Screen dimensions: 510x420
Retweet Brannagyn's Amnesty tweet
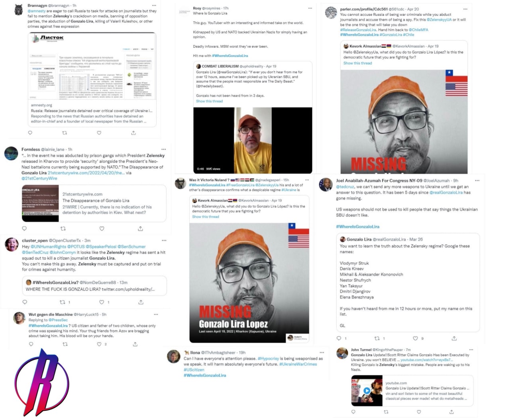65,133
